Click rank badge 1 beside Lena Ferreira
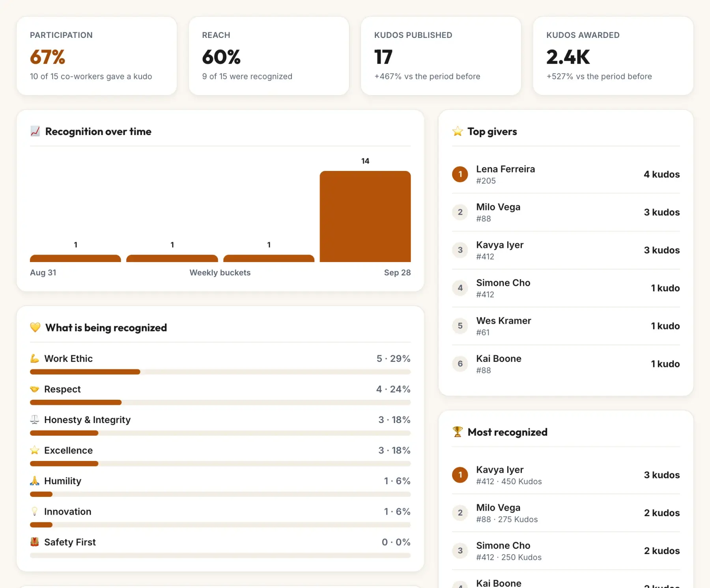 click(x=460, y=174)
